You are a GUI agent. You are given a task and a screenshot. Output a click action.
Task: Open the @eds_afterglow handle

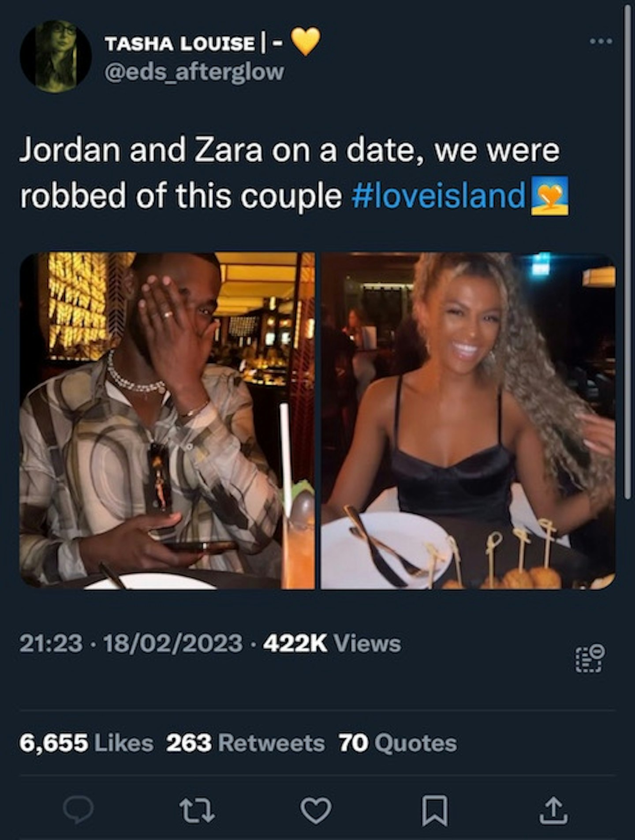194,71
